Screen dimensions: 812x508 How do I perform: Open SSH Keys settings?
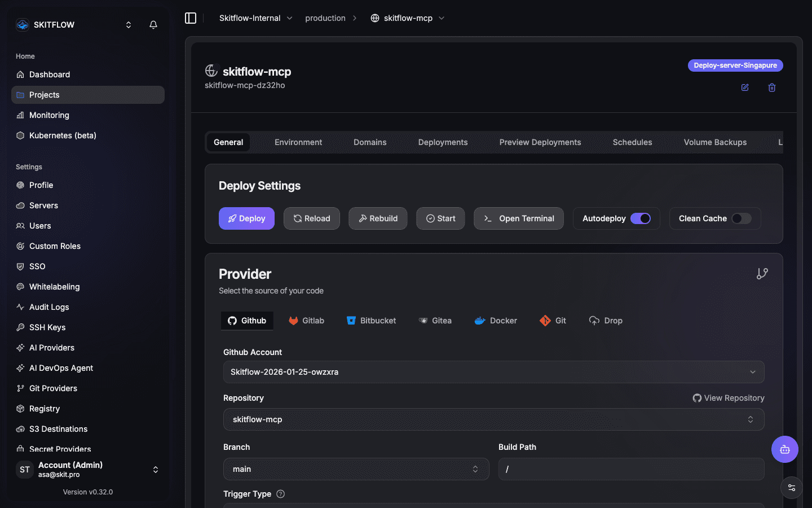coord(88,327)
